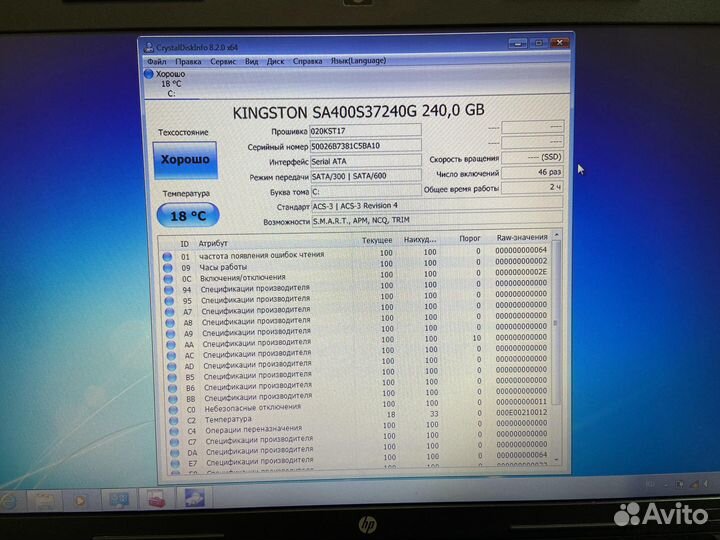Viewport: 720px width, 540px height.
Task: Click the rotation speed field ---- (SSD)
Action: 532,157
